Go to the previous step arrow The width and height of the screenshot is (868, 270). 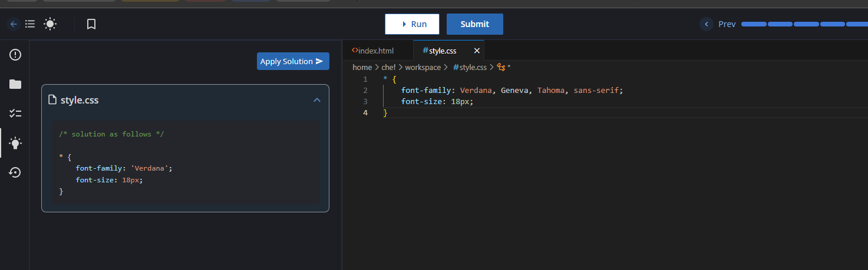coord(706,24)
